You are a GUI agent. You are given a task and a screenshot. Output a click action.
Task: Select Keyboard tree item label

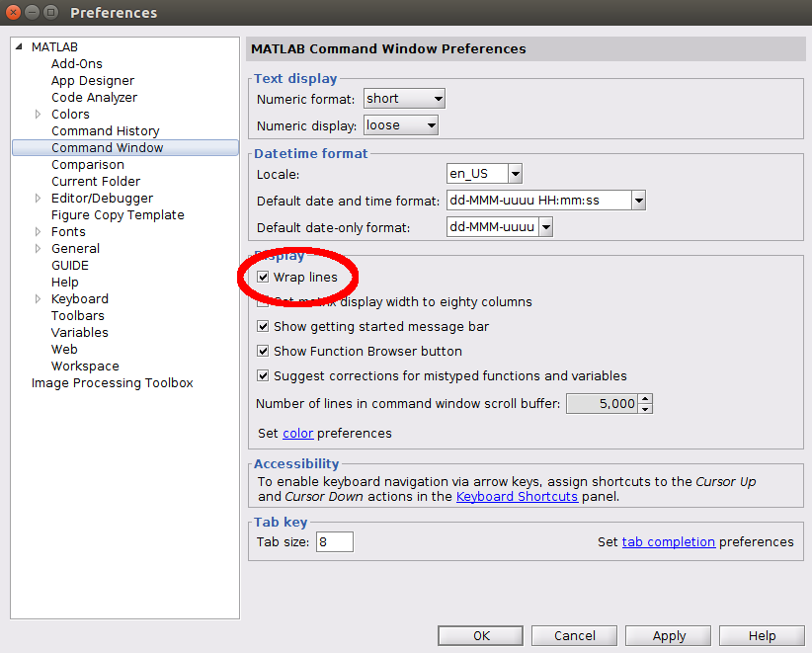pos(80,298)
